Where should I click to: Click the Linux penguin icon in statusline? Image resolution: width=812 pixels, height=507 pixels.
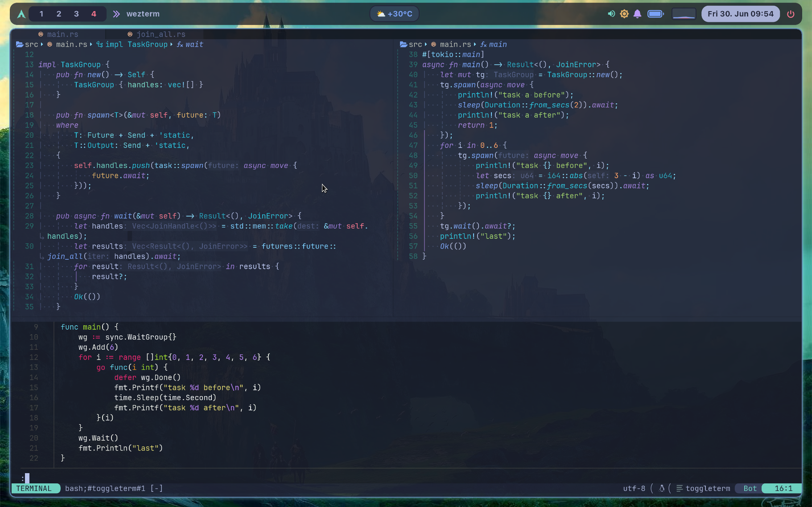pos(662,488)
